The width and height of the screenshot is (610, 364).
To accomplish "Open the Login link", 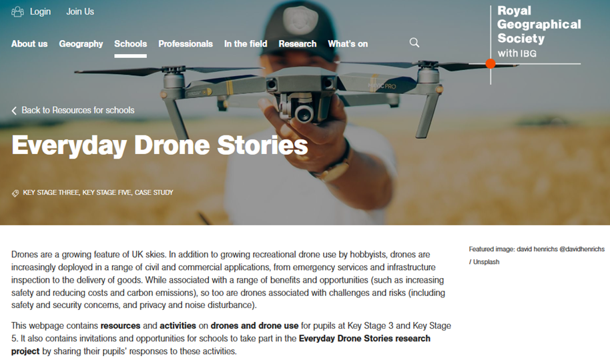I will (41, 11).
